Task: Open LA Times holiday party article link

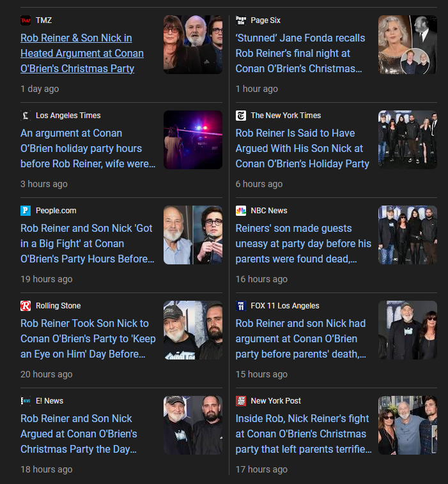Action: click(x=88, y=148)
